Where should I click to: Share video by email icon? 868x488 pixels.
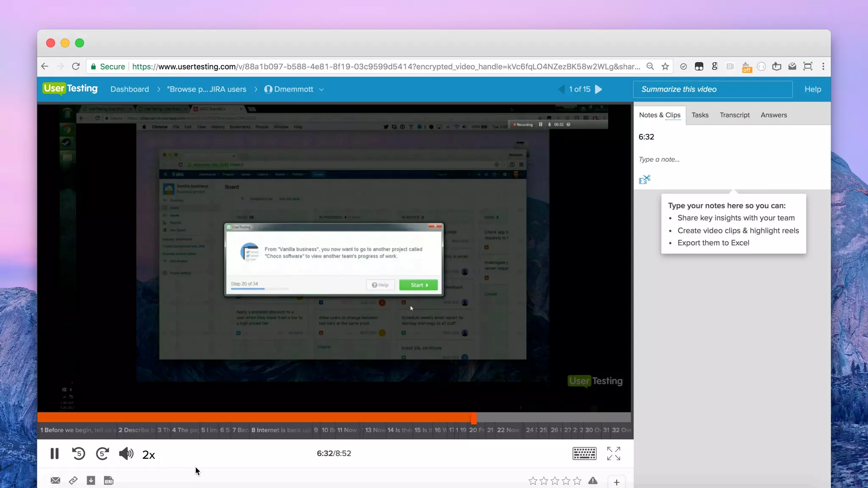(55, 480)
